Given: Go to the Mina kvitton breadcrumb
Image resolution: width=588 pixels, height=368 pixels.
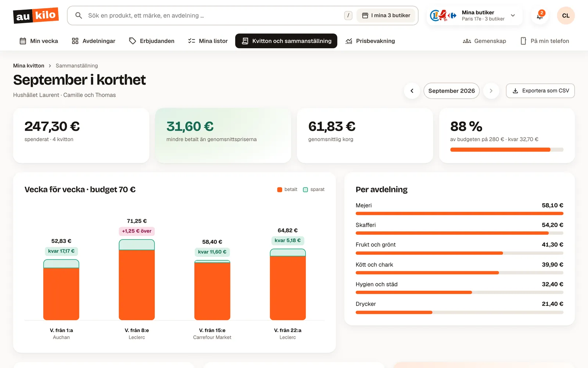Looking at the screenshot, I should [29, 66].
